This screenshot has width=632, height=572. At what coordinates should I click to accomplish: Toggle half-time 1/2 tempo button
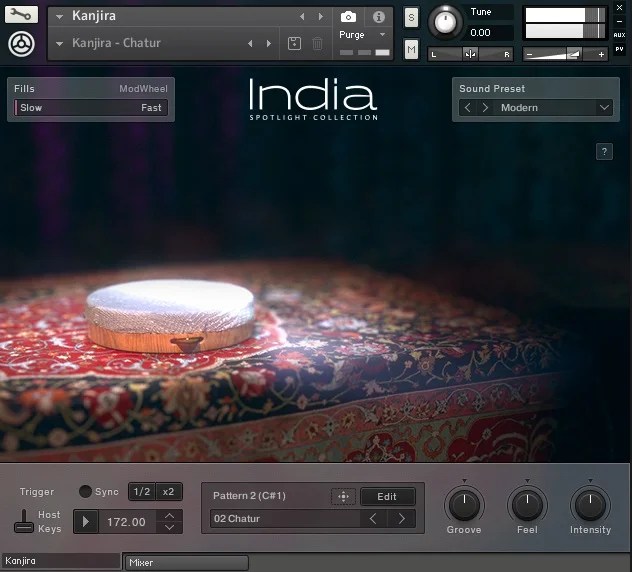142,492
